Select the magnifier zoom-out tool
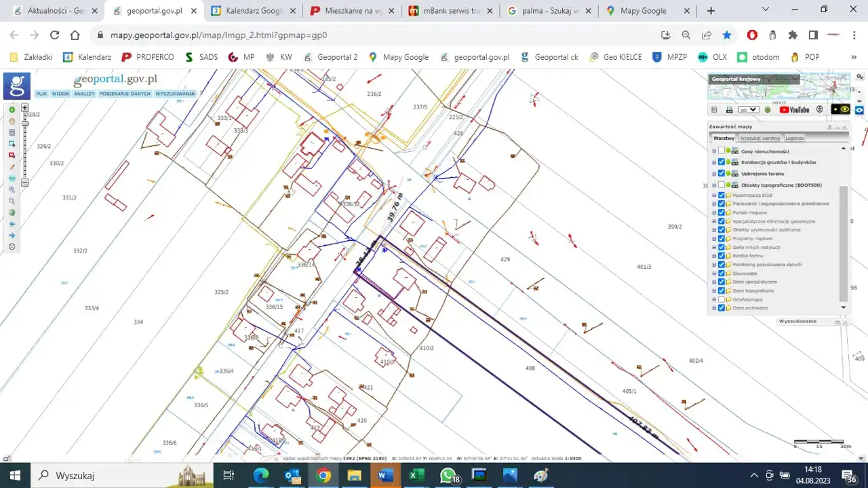Image resolution: width=868 pixels, height=488 pixels. point(12,201)
